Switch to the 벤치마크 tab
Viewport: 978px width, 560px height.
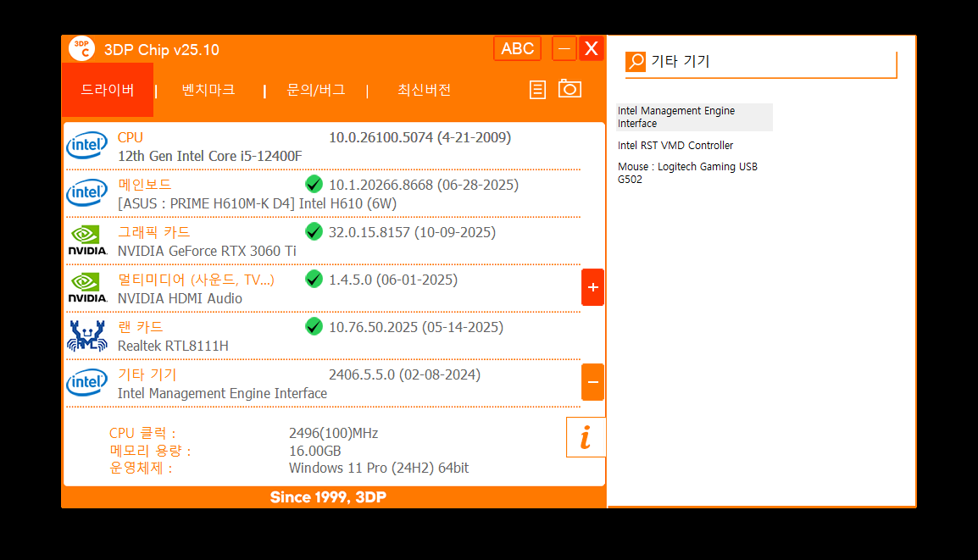(208, 90)
